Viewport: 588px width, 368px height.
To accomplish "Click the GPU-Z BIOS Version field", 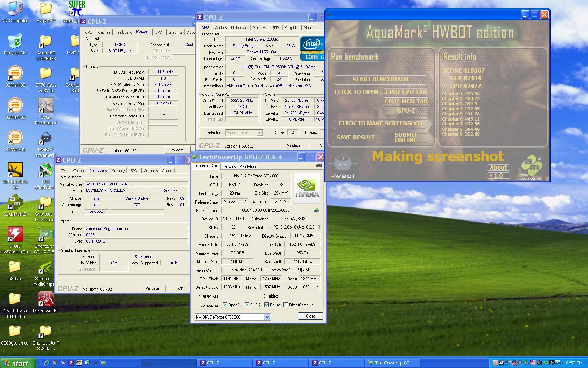I will coord(266,210).
